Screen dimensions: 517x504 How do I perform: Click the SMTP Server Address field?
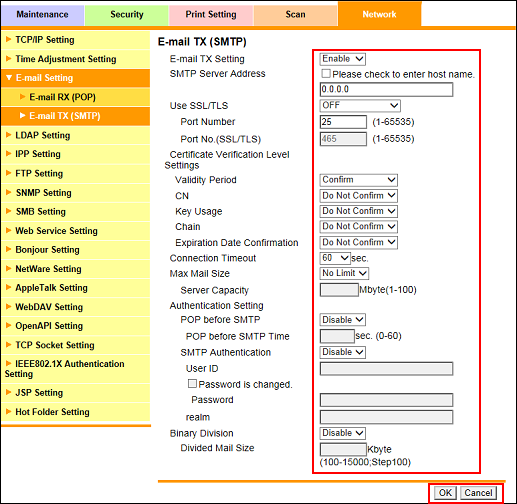pyautogui.click(x=386, y=89)
